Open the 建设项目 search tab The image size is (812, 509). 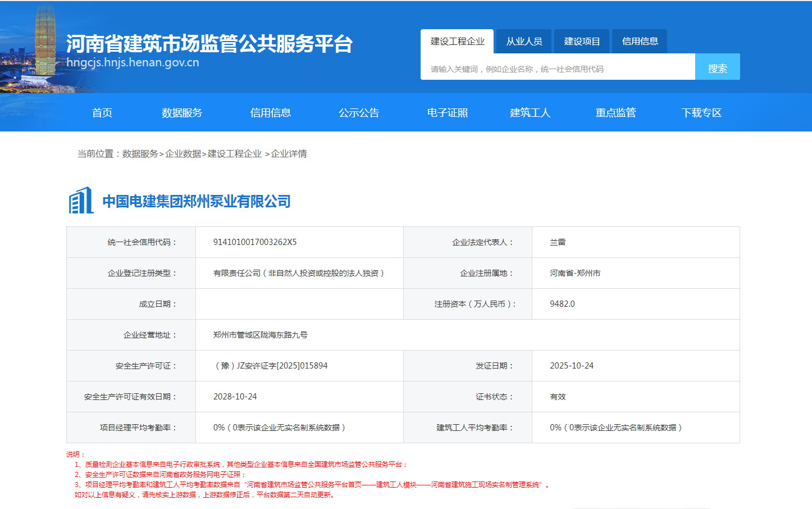pos(582,42)
